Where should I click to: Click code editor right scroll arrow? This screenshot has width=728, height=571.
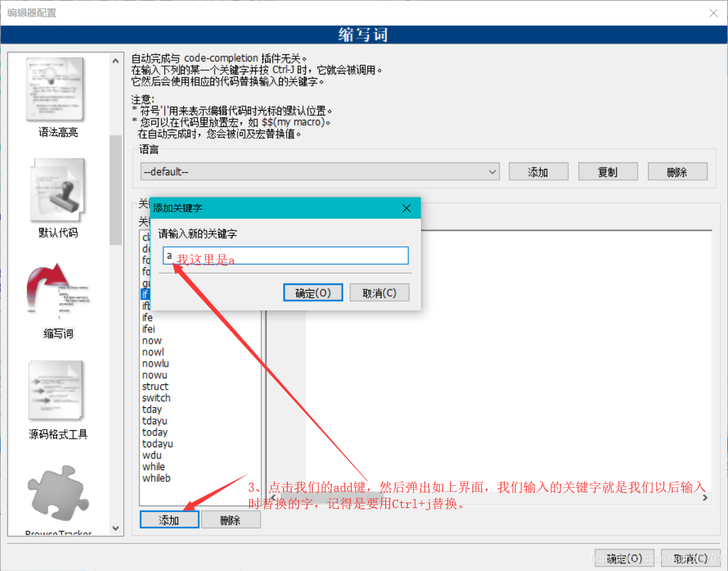705,498
